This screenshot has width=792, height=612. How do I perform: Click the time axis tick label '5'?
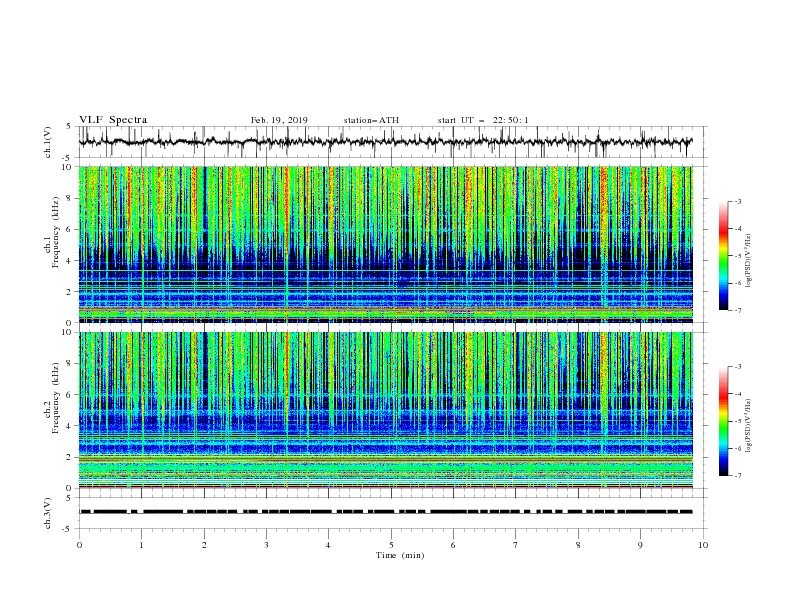[391, 545]
